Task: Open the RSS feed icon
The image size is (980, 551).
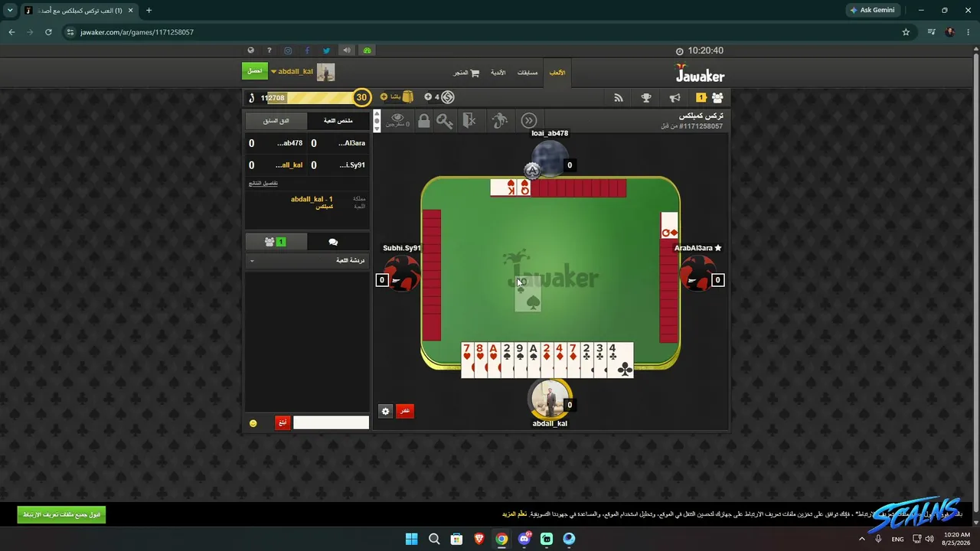Action: pyautogui.click(x=619, y=97)
